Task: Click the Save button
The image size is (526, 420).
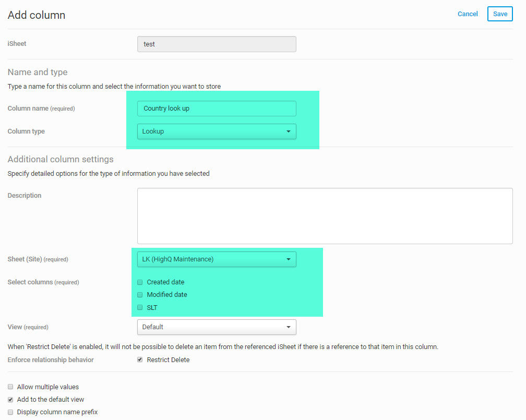Action: pyautogui.click(x=500, y=14)
